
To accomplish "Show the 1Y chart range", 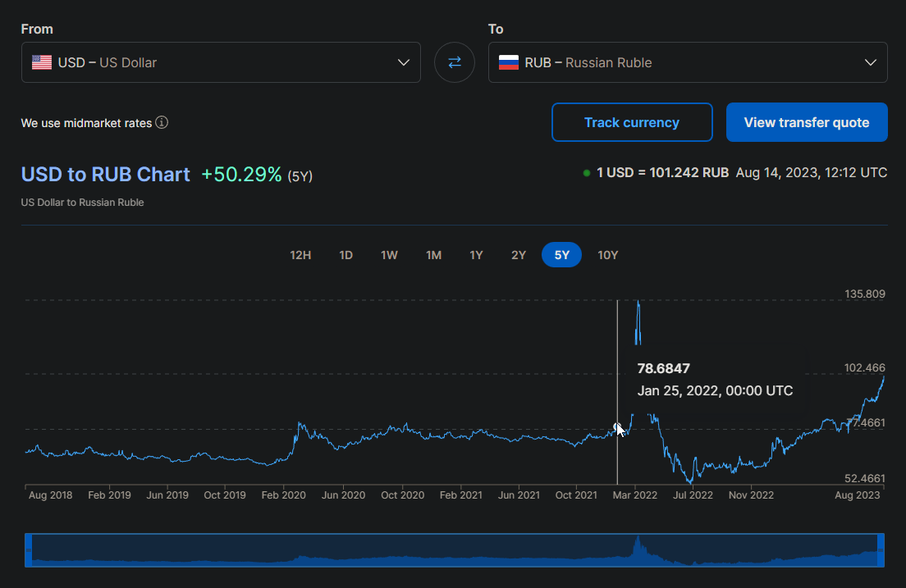I will pyautogui.click(x=476, y=255).
